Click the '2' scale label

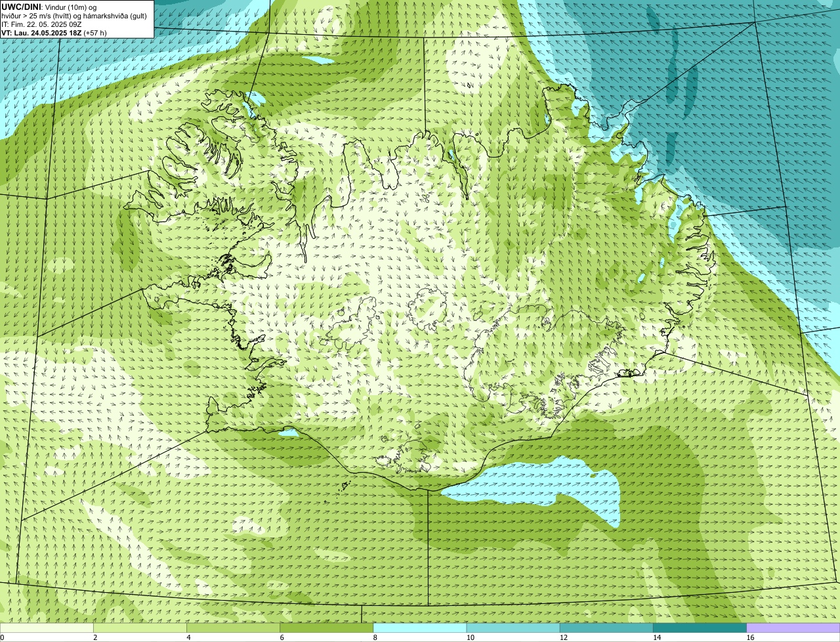(x=95, y=637)
